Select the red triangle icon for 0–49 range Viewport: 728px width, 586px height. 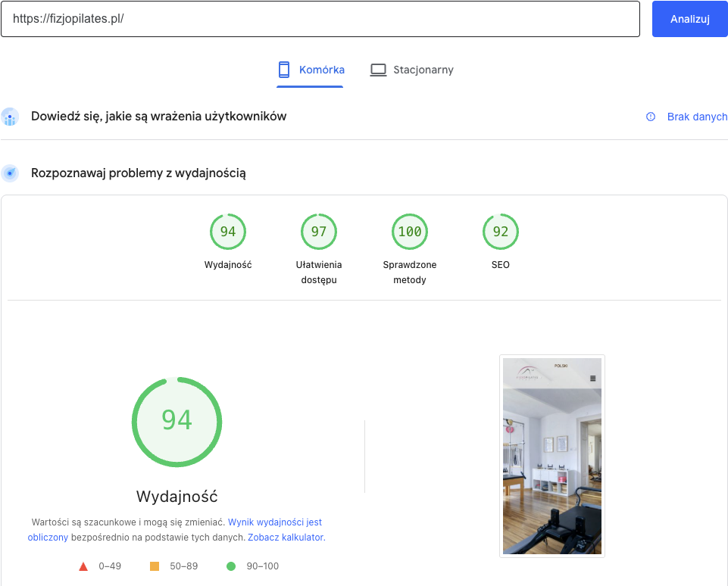(x=83, y=566)
